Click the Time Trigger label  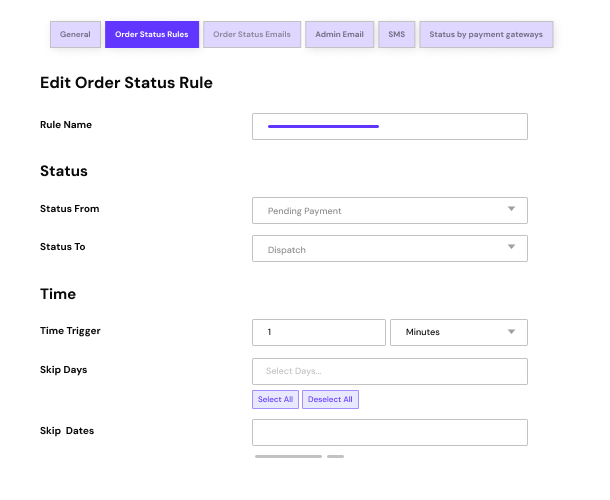70,331
